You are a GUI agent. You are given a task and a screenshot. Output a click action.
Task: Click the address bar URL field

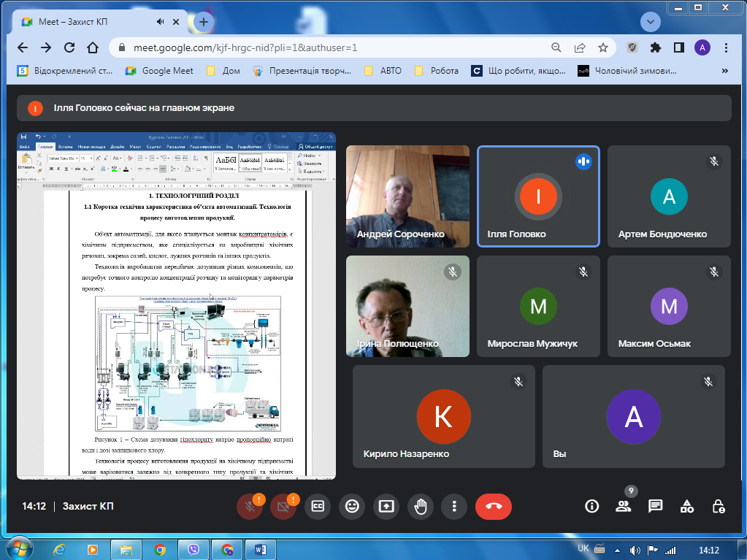coord(329,47)
